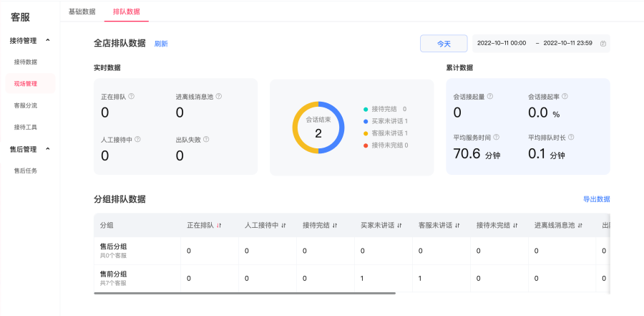The height and width of the screenshot is (316, 644).
Task: Open 接待工具 in the sidebar
Action: tap(26, 127)
